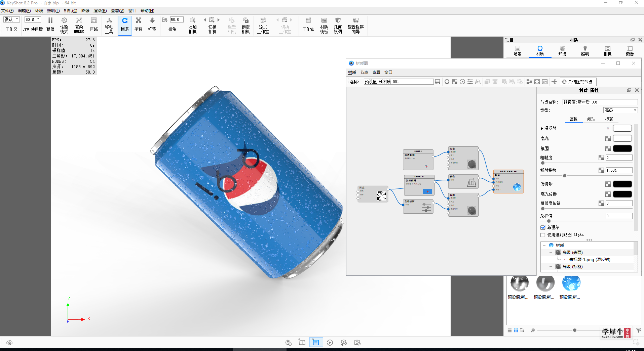644x351 pixels.
Task: Click the 氛围 black color swatch
Action: click(622, 148)
